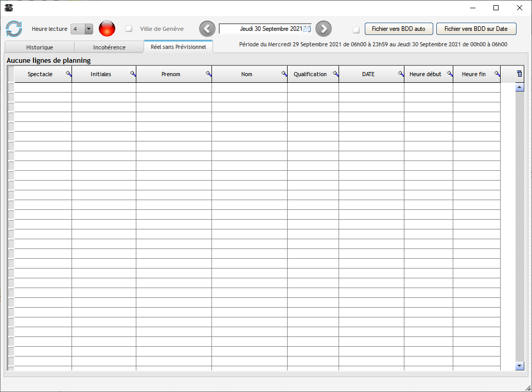Sort by the DATE column header
The width and height of the screenshot is (532, 392).
pos(368,74)
